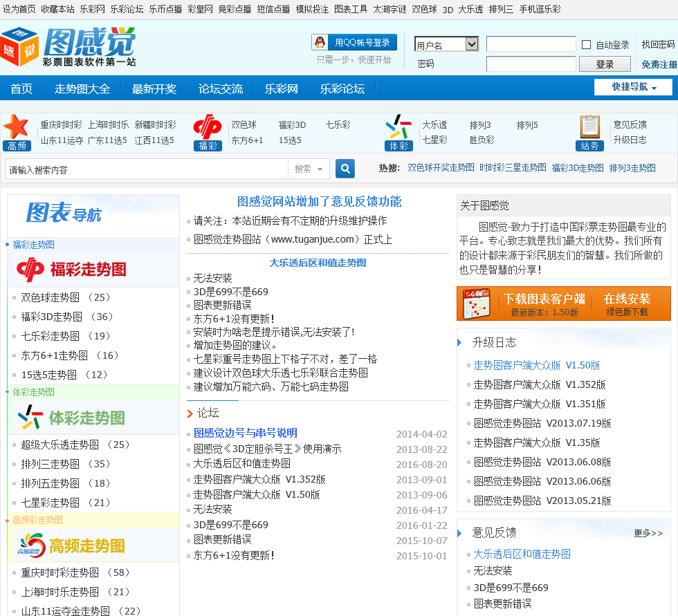Screen dimensions: 678x616
Task: Open the 最新开奖 nav tab
Action: click(154, 89)
